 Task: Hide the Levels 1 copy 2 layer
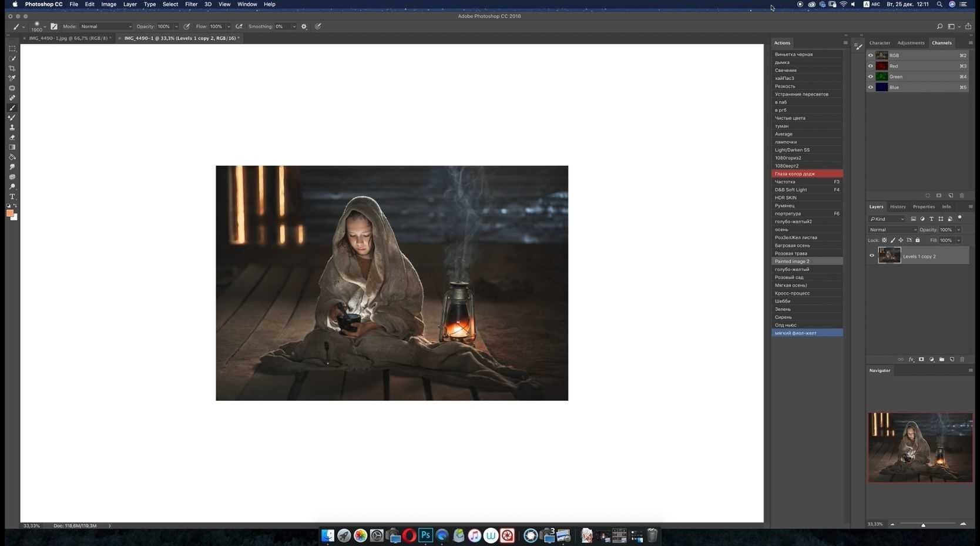pos(872,256)
